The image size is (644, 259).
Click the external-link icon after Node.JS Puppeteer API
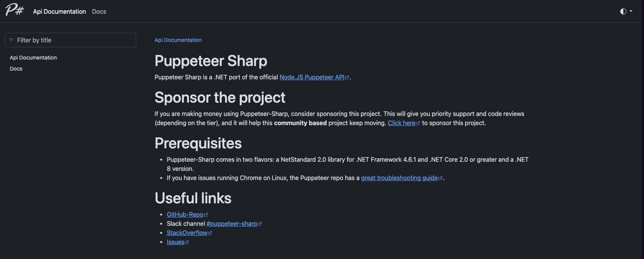[x=346, y=76]
